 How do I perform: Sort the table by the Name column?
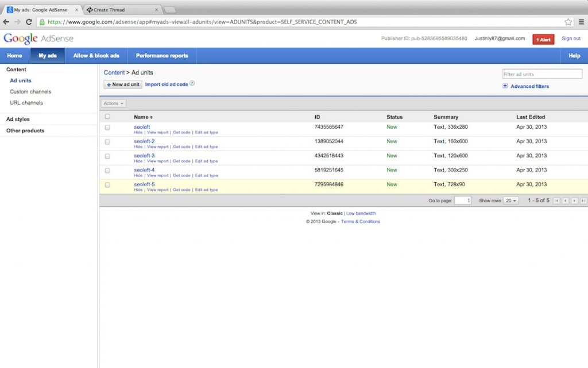click(143, 117)
